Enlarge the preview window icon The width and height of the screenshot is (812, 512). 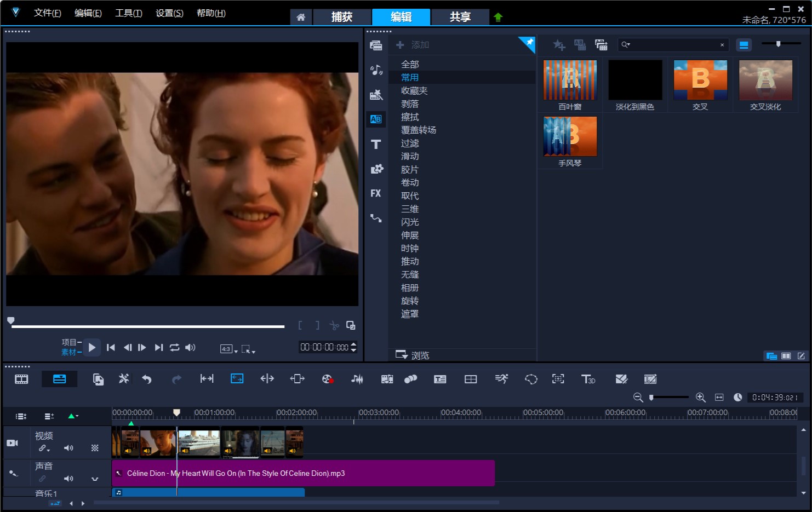click(351, 325)
